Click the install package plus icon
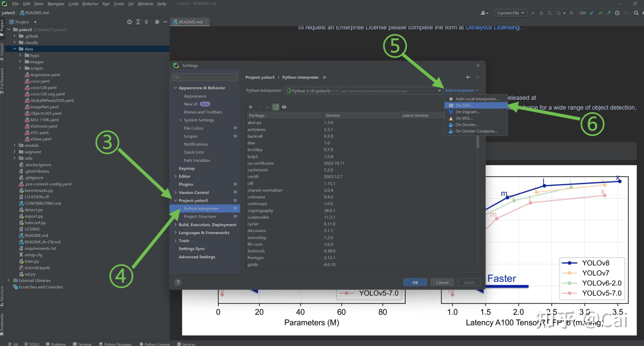The width and height of the screenshot is (644, 346). click(x=251, y=107)
